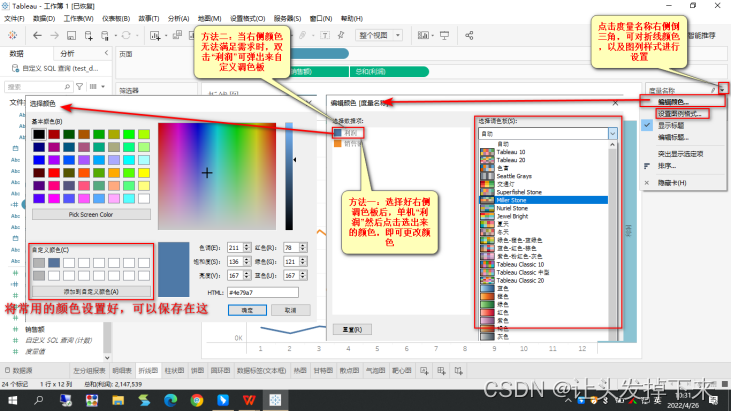Select Seattle Grays palette in list

coord(544,176)
